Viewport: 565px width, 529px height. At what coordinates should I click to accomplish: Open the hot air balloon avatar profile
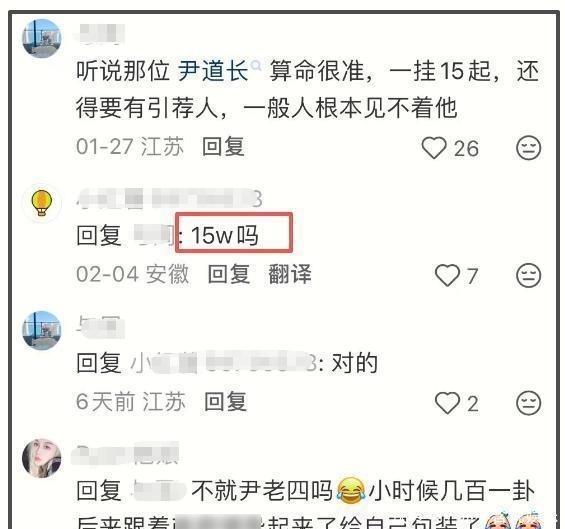(x=42, y=202)
